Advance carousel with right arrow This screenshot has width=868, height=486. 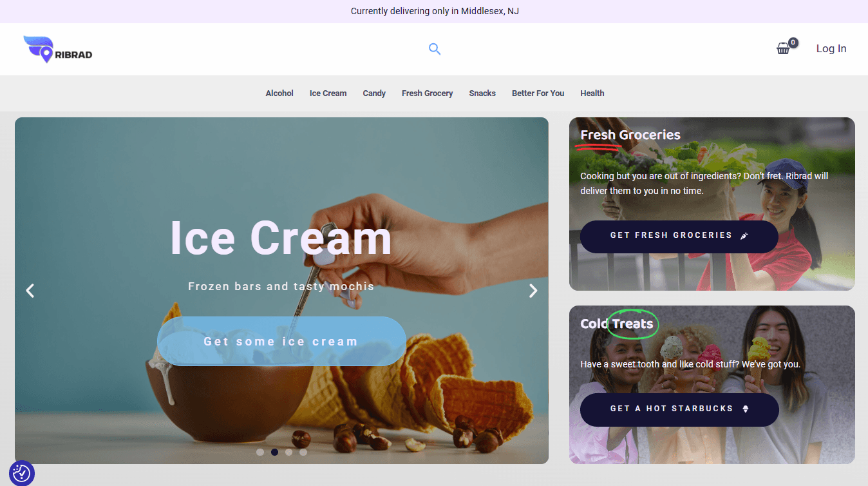click(533, 291)
